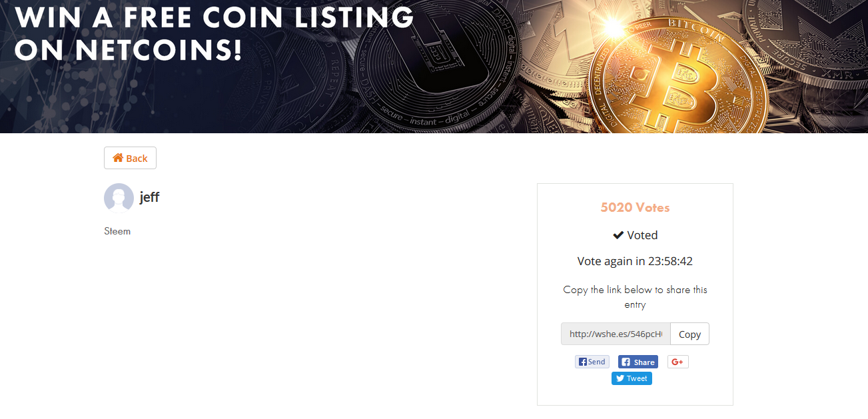Share the entry on Facebook

pyautogui.click(x=638, y=362)
